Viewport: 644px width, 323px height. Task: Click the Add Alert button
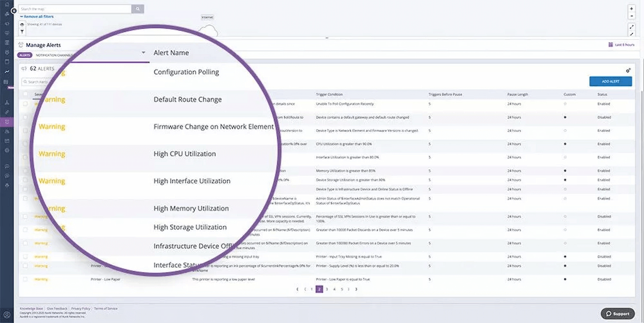610,81
